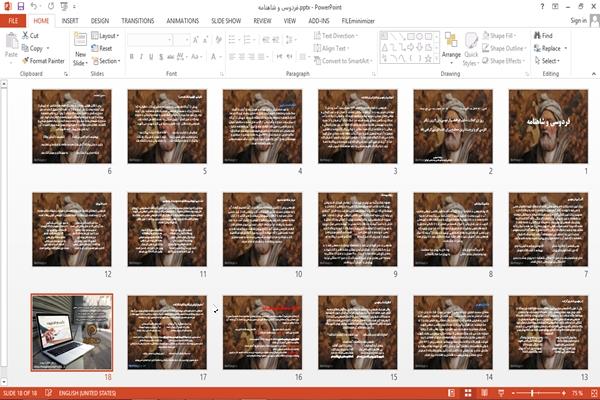The height and width of the screenshot is (400, 600).
Task: Click Convert to SmartArt
Action: point(343,61)
